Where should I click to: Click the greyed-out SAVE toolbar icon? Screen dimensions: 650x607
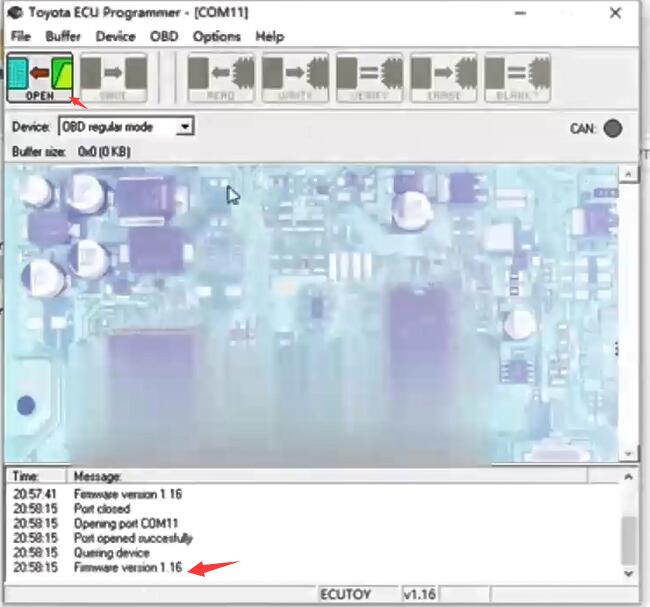tap(113, 78)
